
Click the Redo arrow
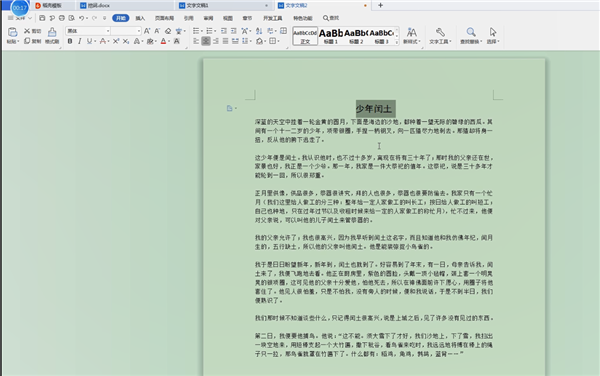pos(94,18)
